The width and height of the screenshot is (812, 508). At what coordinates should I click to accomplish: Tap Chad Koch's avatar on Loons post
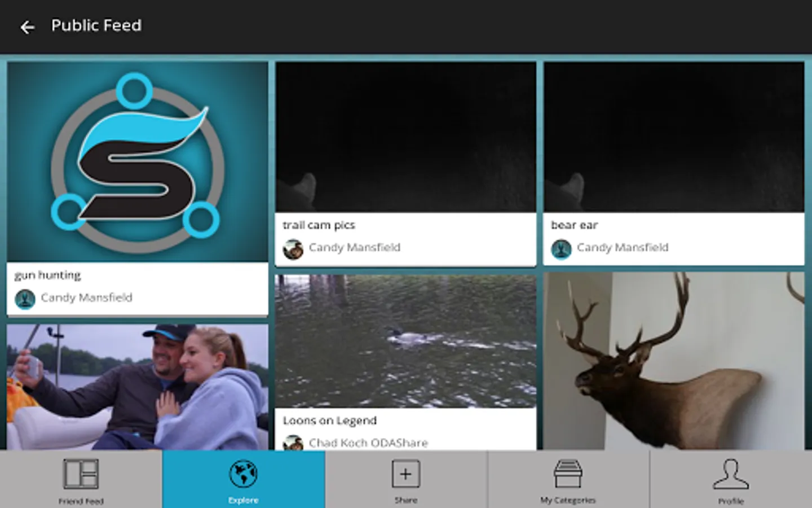pos(293,443)
